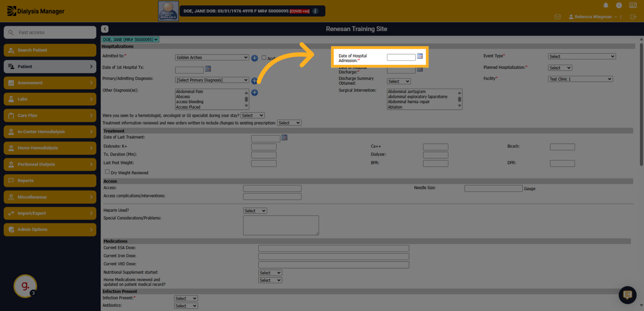This screenshot has width=644, height=311.
Task: Open calendar for Date of Hospital Admission
Action: [x=420, y=56]
